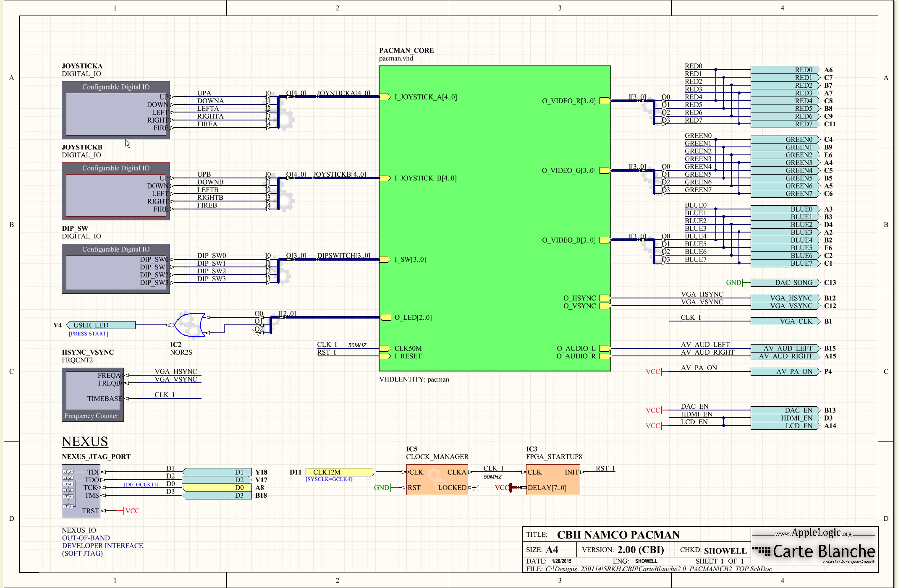898x588 pixels.
Task: Select the DAC_SONG port C13
Action: pyautogui.click(x=785, y=283)
